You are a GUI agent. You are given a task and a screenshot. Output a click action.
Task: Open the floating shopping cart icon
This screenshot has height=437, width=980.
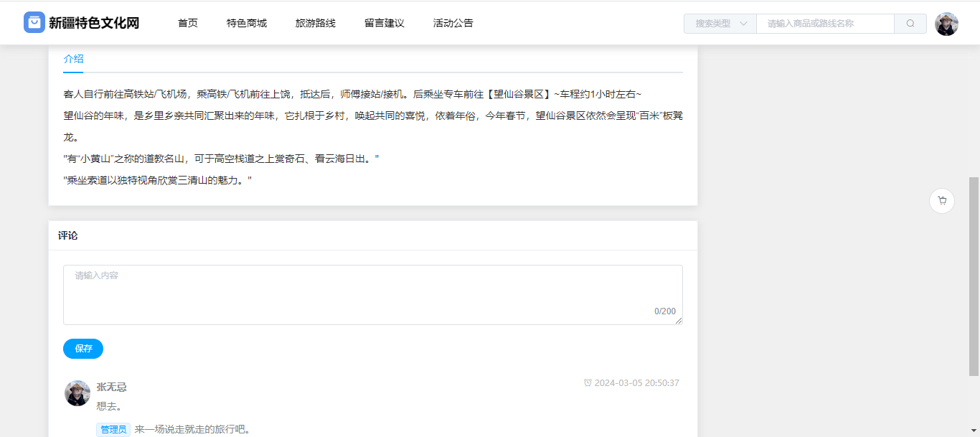[x=942, y=201]
